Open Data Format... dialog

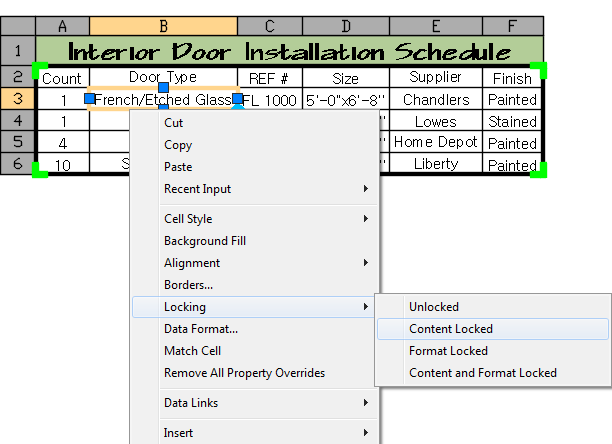point(200,329)
